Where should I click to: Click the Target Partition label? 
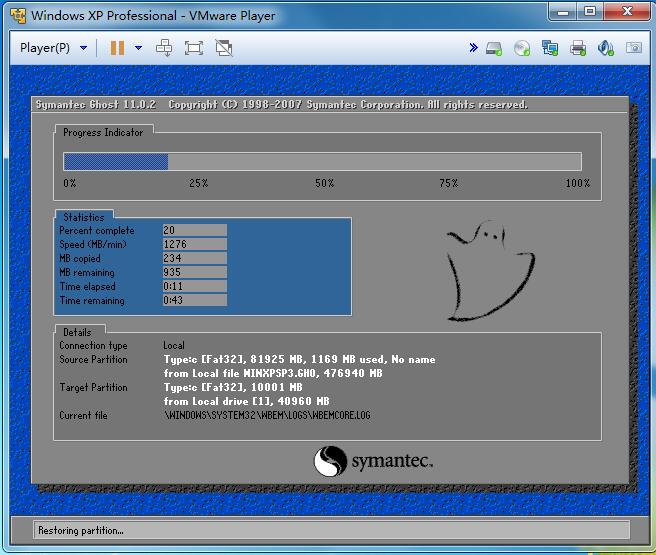point(93,387)
